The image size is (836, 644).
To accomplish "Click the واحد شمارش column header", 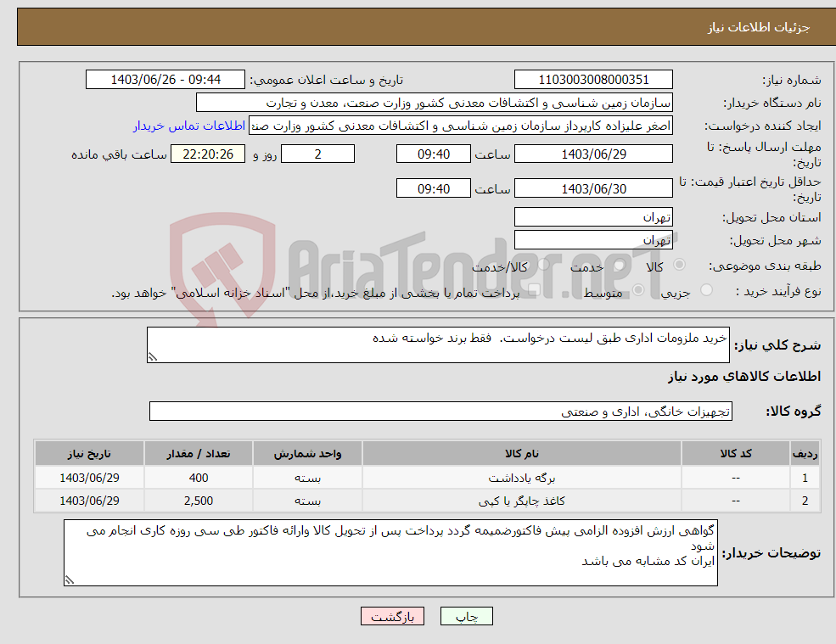I will point(307,453).
